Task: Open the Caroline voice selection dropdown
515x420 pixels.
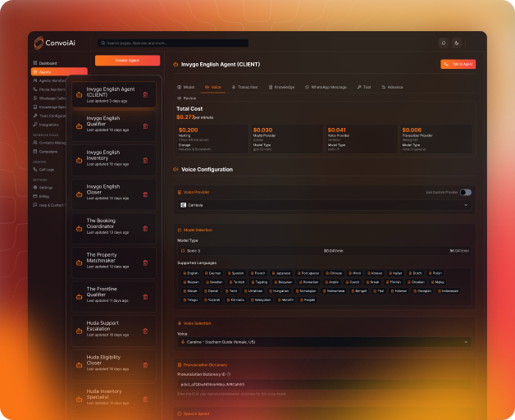Action: click(324, 342)
